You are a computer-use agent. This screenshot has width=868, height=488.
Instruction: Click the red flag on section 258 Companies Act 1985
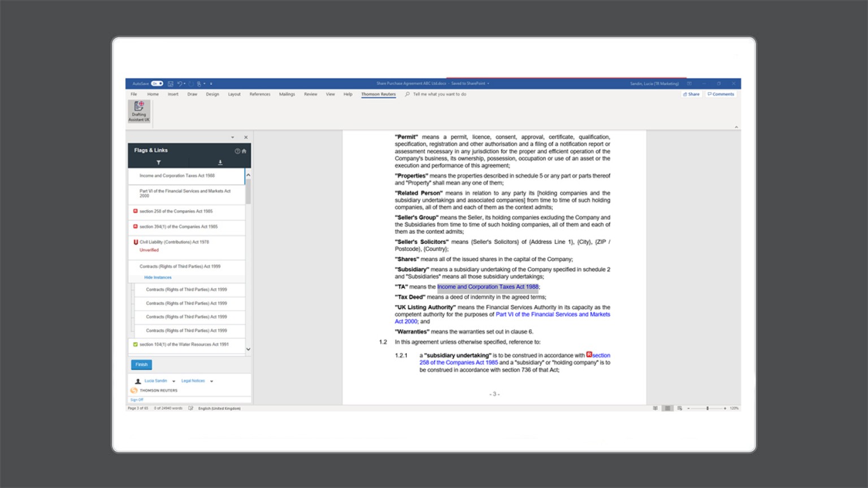(x=134, y=212)
